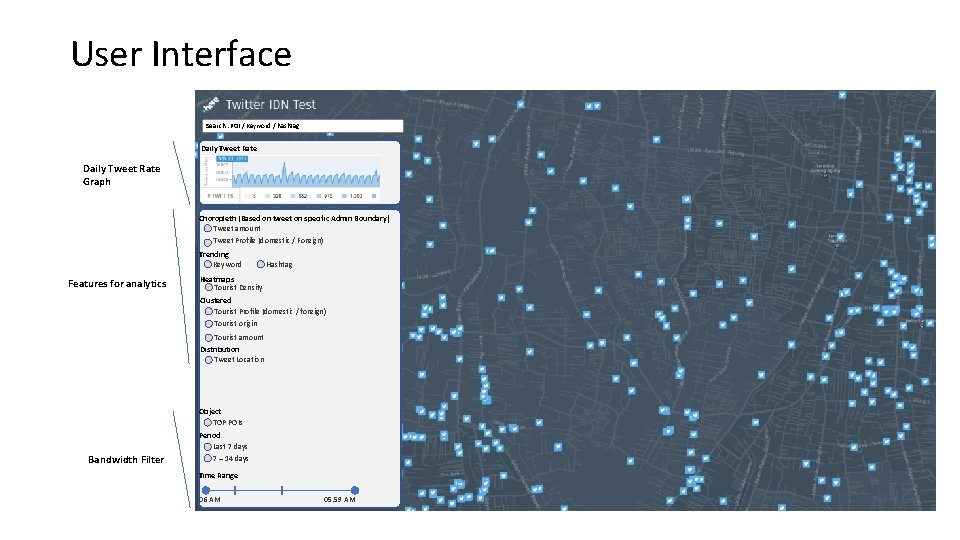The height and width of the screenshot is (540, 960).
Task: Click the Features for analytics annotation
Action: click(x=117, y=283)
